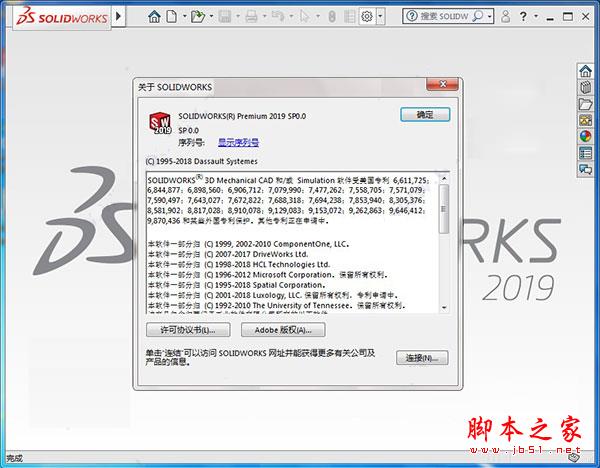
Task: Open View Palette in the task pane
Action: tap(585, 120)
